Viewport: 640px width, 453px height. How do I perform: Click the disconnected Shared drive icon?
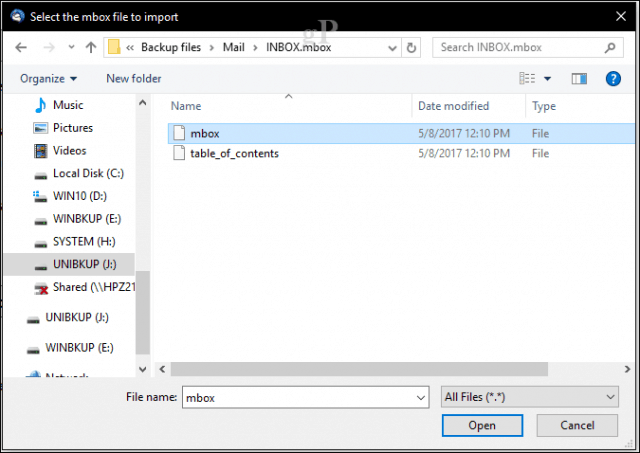(41, 288)
